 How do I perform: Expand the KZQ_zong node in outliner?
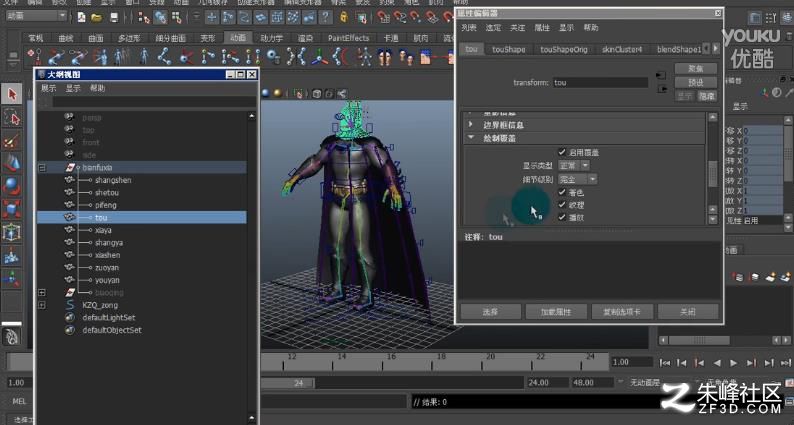[42, 305]
